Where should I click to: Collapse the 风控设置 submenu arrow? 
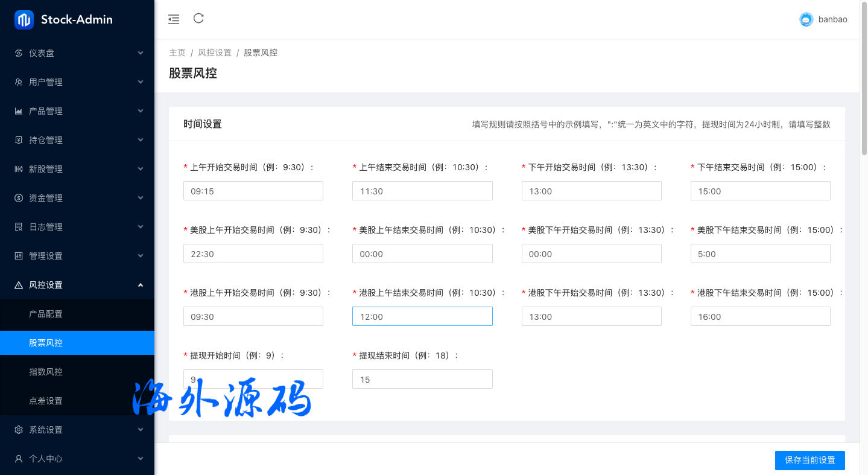141,285
